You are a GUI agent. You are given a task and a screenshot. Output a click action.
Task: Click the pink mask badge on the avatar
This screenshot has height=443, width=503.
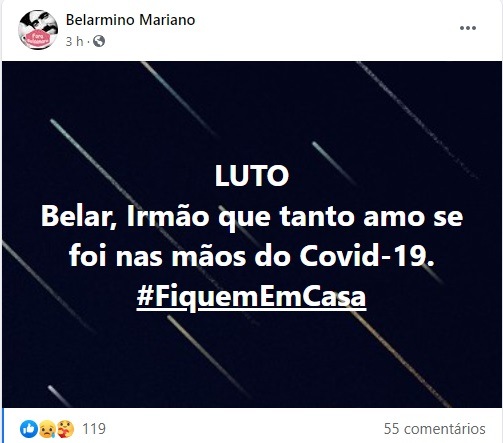coord(38,39)
